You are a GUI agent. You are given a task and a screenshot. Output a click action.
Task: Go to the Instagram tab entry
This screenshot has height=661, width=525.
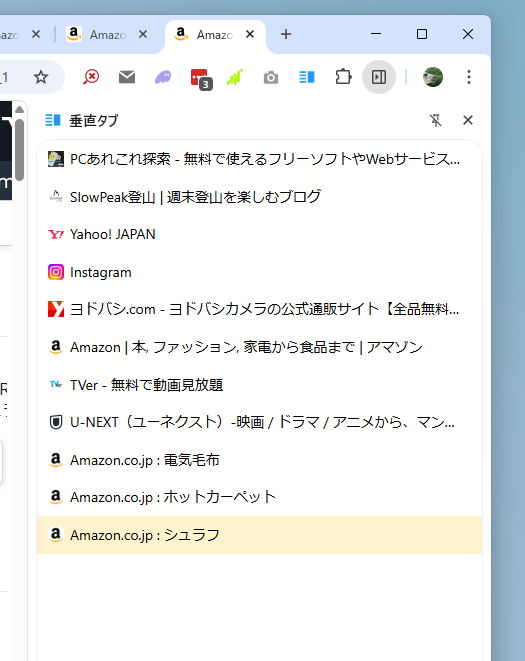click(259, 272)
